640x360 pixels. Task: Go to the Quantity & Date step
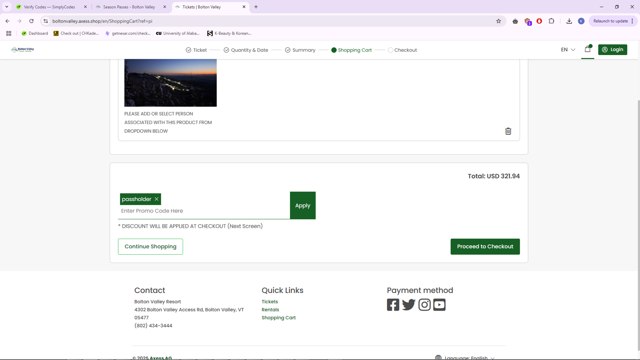pyautogui.click(x=246, y=50)
